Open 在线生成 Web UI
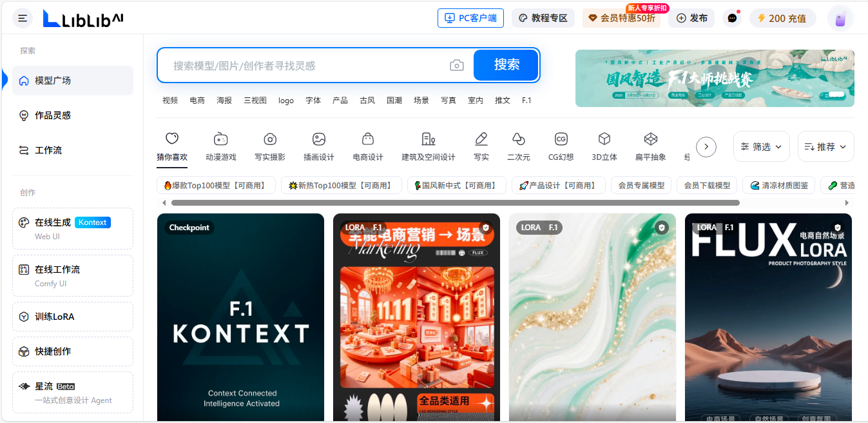This screenshot has height=423, width=868. pos(73,228)
